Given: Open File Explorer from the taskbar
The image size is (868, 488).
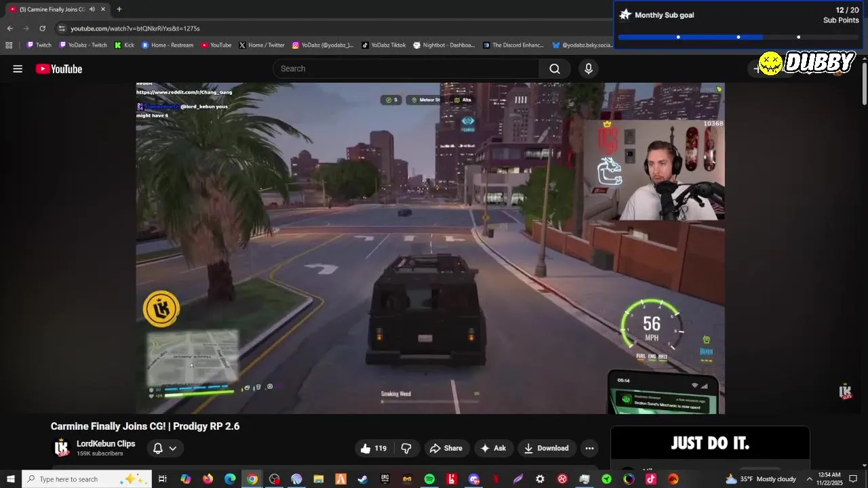Looking at the screenshot, I should coord(319,479).
